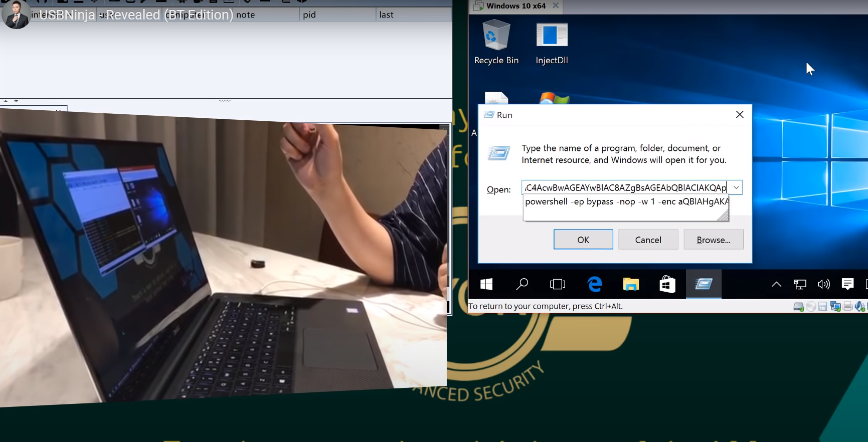The width and height of the screenshot is (868, 442).
Task: Open the network tray icon
Action: pos(800,285)
